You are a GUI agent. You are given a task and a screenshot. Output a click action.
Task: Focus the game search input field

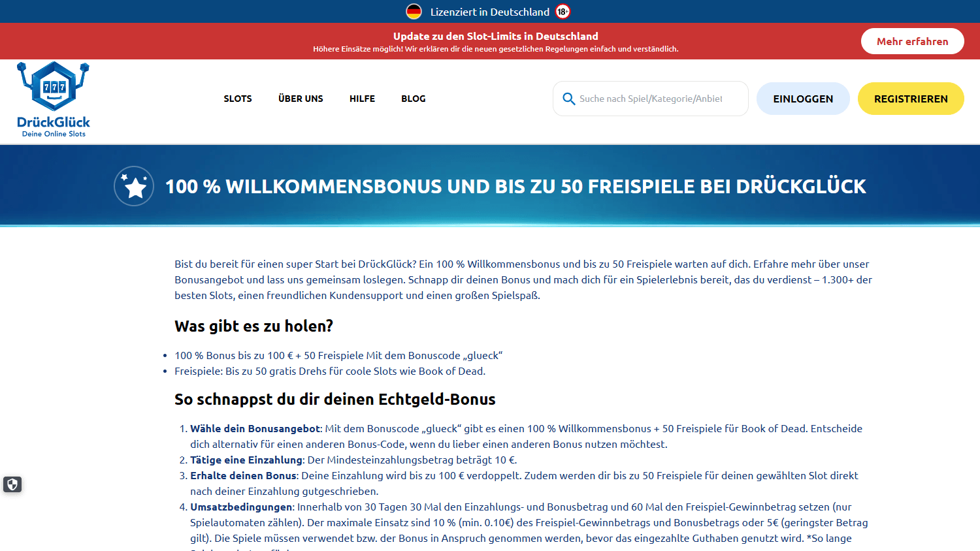pos(651,99)
